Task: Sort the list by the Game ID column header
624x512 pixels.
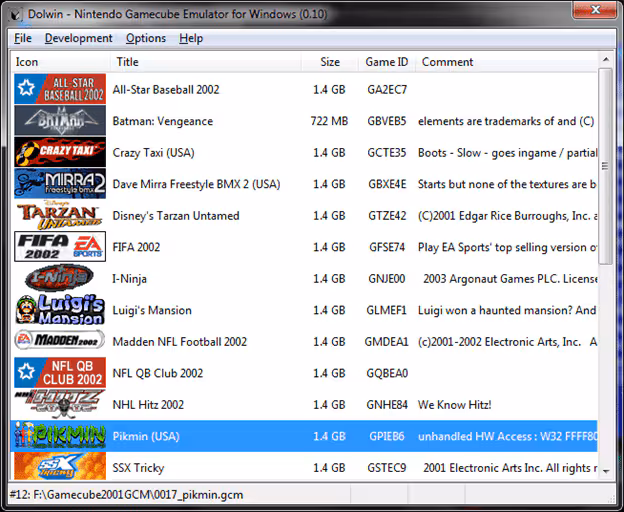Action: pos(387,62)
